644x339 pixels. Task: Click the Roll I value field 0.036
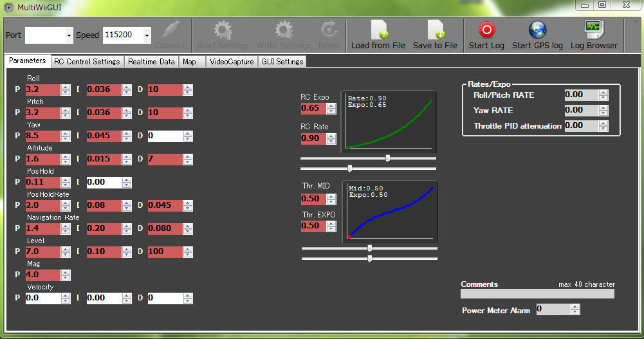click(104, 89)
